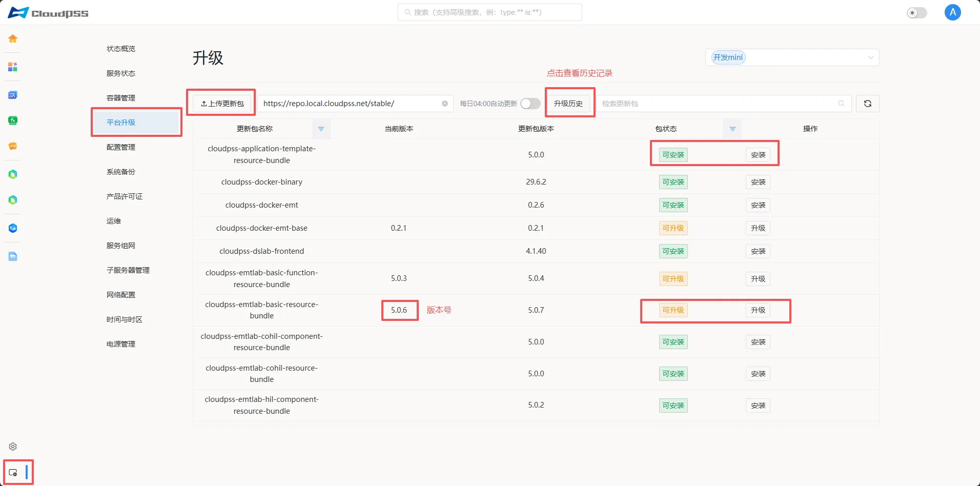The image size is (980, 486).
Task: Click package version 0.2.6
Action: click(536, 205)
